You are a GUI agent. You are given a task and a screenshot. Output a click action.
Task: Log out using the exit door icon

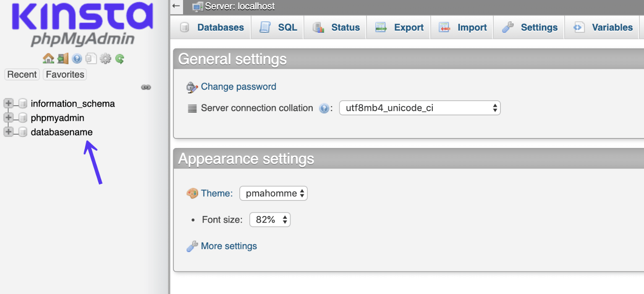pos(63,58)
